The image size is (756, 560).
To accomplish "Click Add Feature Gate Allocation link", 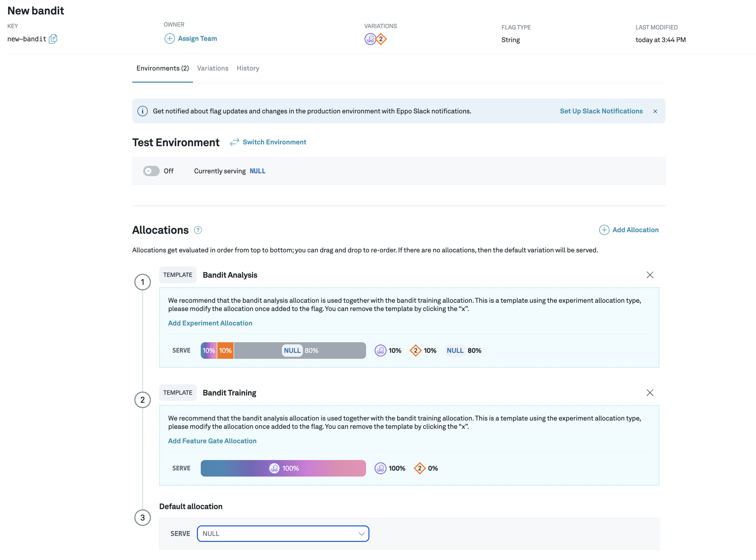I will pos(212,441).
